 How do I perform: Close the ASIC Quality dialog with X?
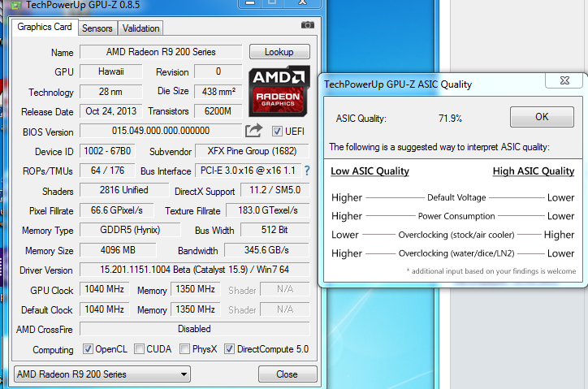(x=564, y=80)
